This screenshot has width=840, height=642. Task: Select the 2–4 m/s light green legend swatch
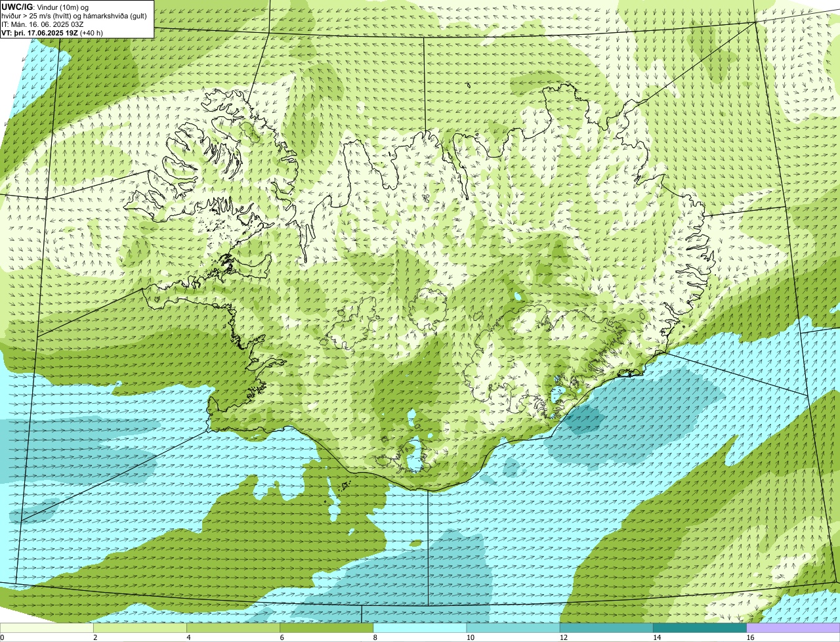click(140, 628)
